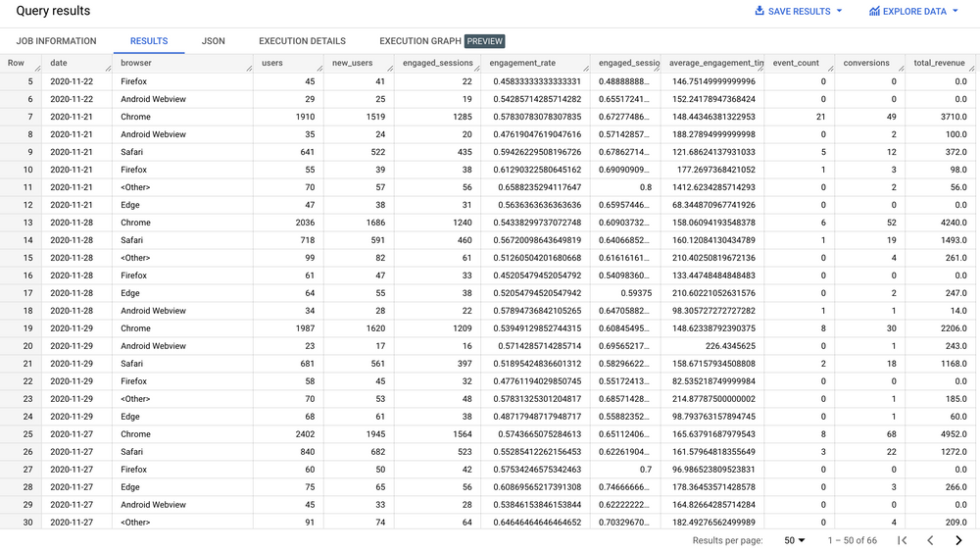Select Chrome browser cell in row 13

(x=135, y=223)
